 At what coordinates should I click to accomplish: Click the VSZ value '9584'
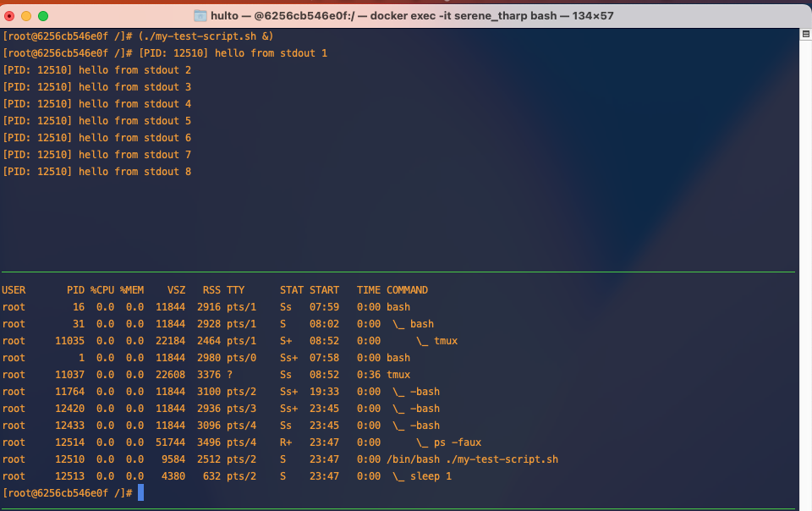[x=173, y=459]
